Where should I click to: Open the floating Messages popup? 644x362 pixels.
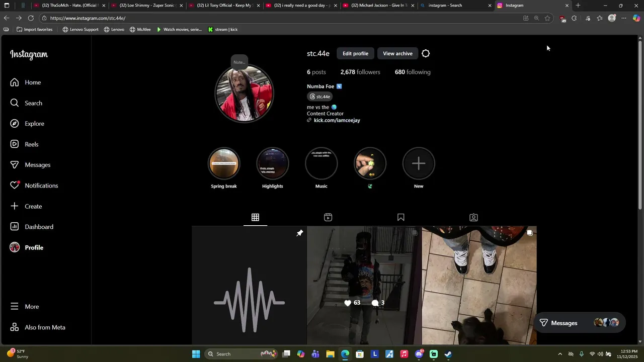(x=579, y=323)
